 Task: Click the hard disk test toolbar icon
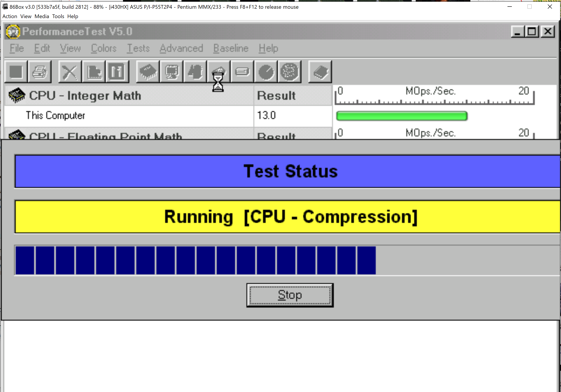coord(242,72)
